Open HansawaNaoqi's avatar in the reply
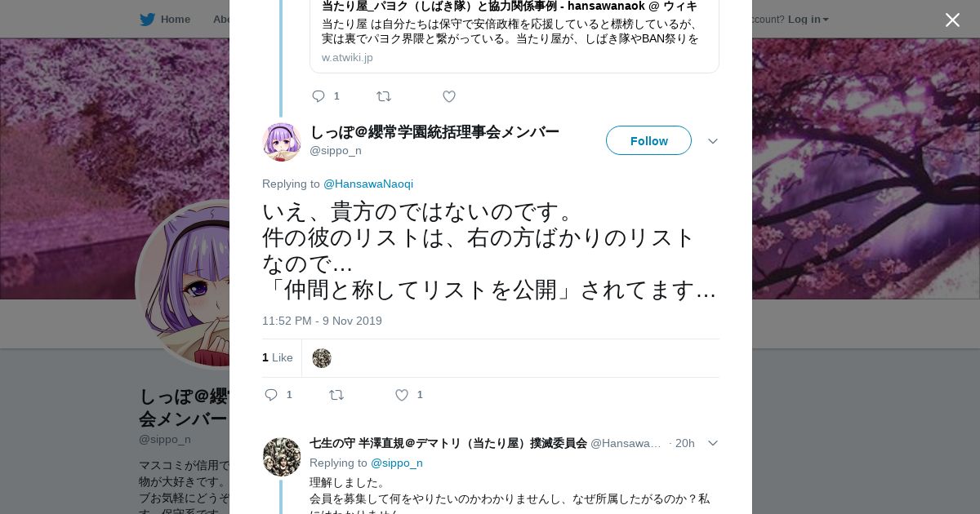The height and width of the screenshot is (514, 980). (282, 457)
